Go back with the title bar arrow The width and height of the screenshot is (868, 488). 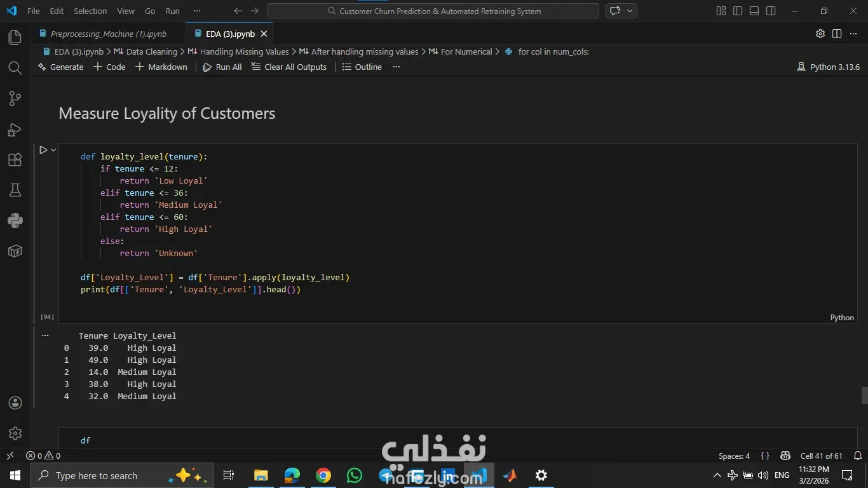point(238,11)
